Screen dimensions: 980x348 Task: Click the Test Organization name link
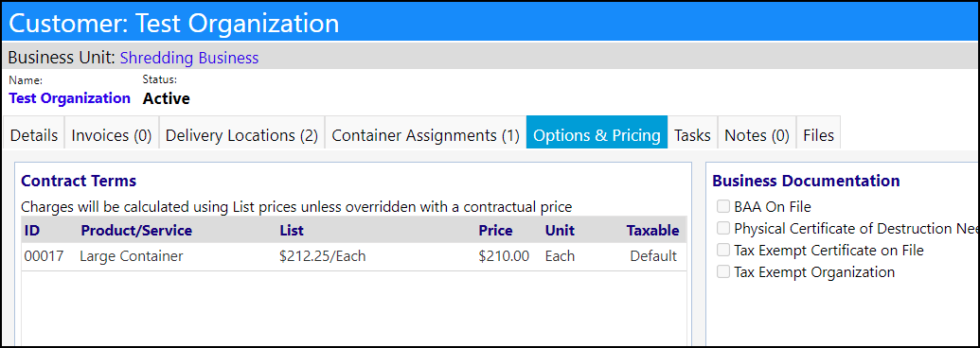click(x=70, y=98)
